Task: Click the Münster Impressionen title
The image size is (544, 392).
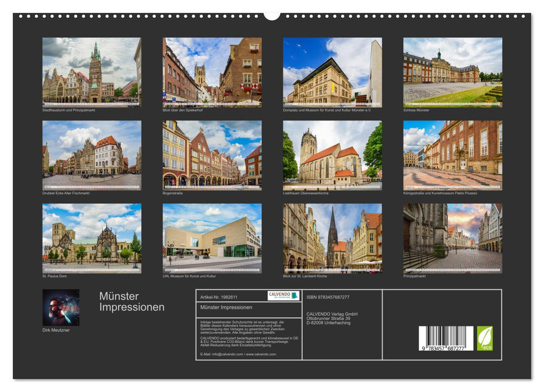Action: [x=130, y=301]
